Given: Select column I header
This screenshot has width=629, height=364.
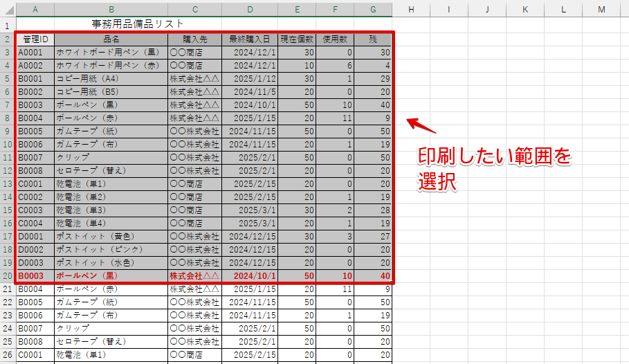Looking at the screenshot, I should tap(449, 9).
